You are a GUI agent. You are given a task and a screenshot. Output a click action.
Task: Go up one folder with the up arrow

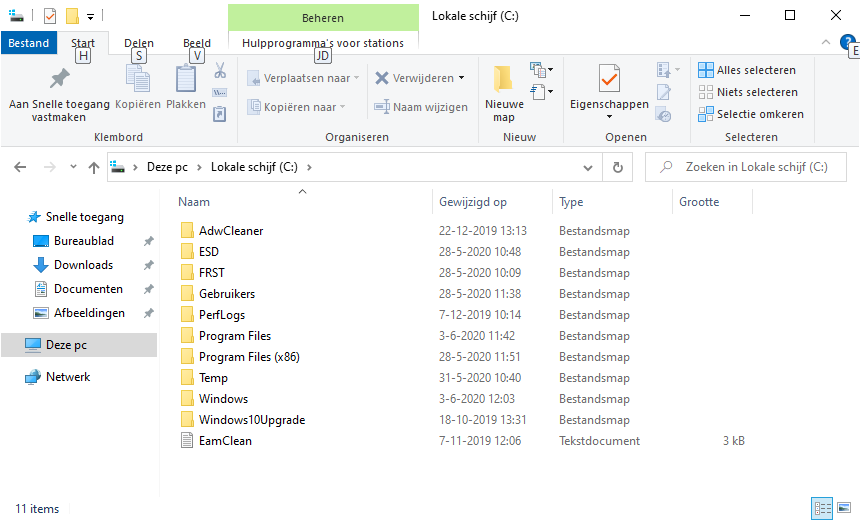94,168
